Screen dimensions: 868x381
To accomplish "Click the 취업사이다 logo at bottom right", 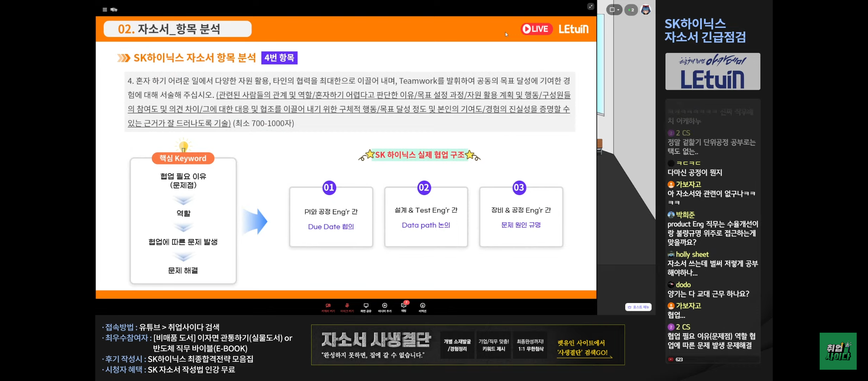I will [838, 351].
